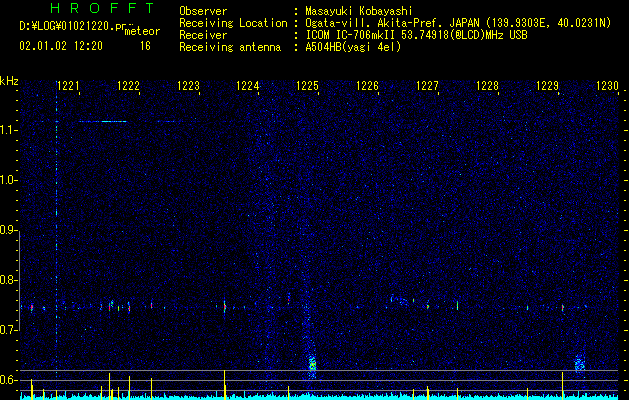Click the 1228 time marker
Viewport: 629px width, 400px height.
487,86
